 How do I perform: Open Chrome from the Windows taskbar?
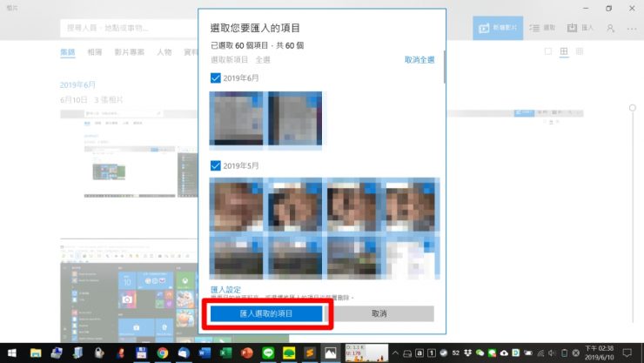(x=162, y=353)
